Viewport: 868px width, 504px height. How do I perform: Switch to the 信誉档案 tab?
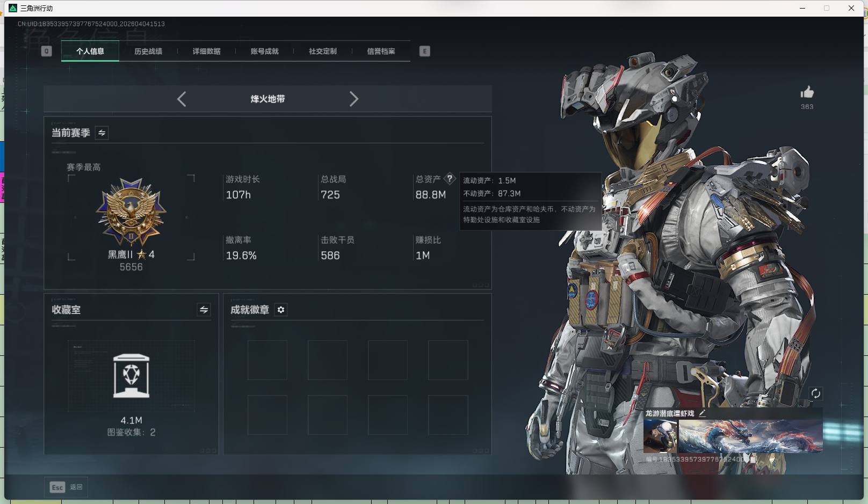tap(381, 51)
